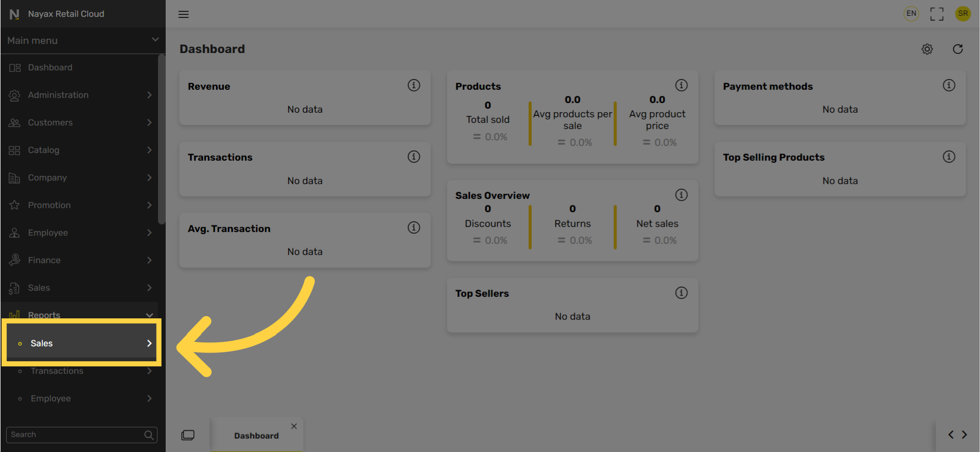
Task: Open the SR user profile avatar
Action: pos(963,14)
